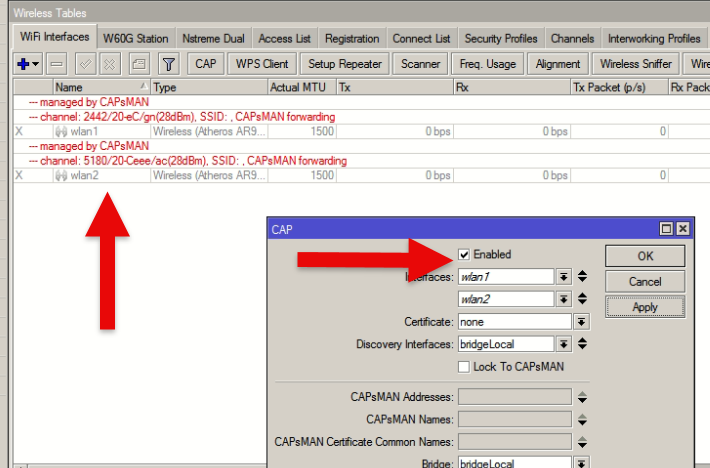Click arrows beside CAPsMAN Certificate Common Names
The image size is (710, 468).
point(582,442)
